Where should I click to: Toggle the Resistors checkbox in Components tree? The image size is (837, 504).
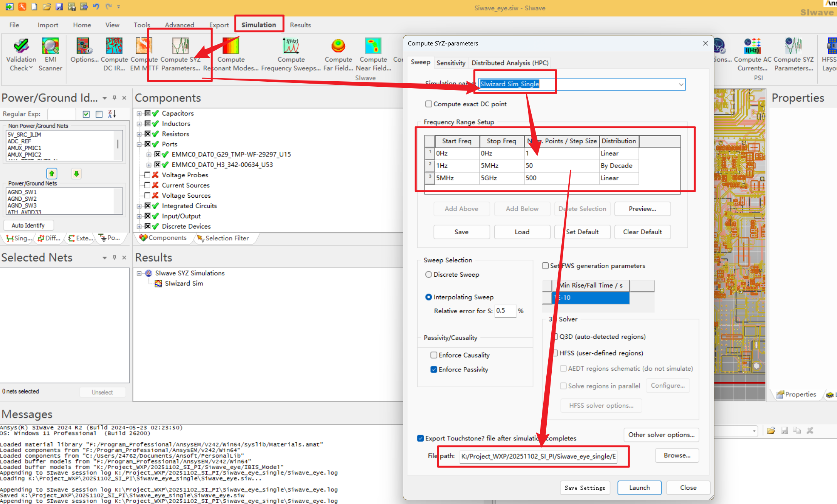(147, 134)
